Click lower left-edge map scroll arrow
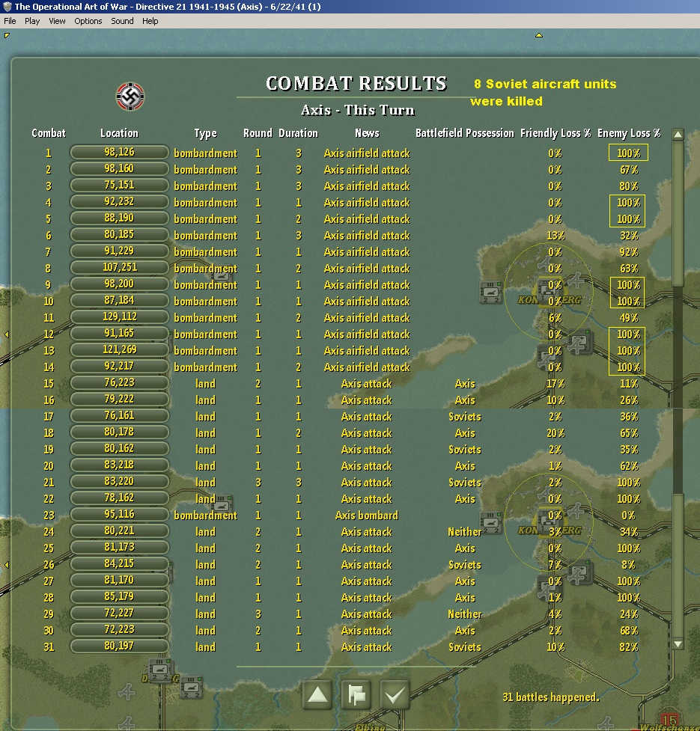The width and height of the screenshot is (700, 731). coord(7,565)
